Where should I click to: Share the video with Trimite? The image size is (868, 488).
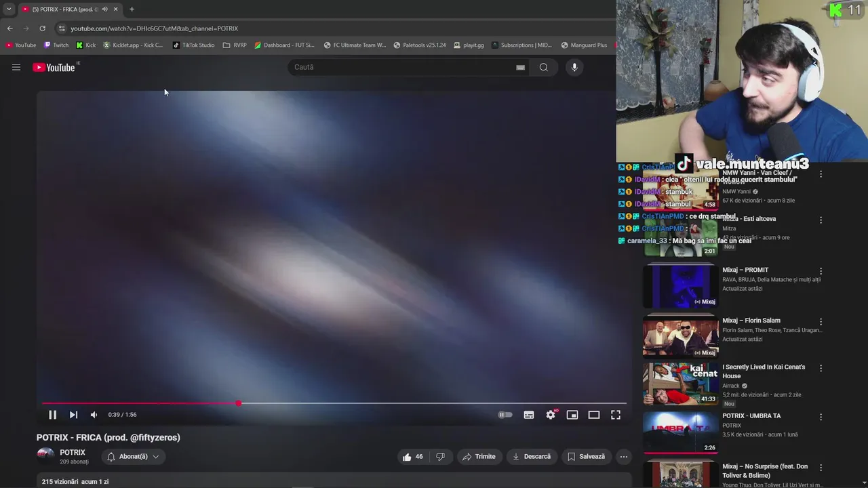[x=479, y=457]
